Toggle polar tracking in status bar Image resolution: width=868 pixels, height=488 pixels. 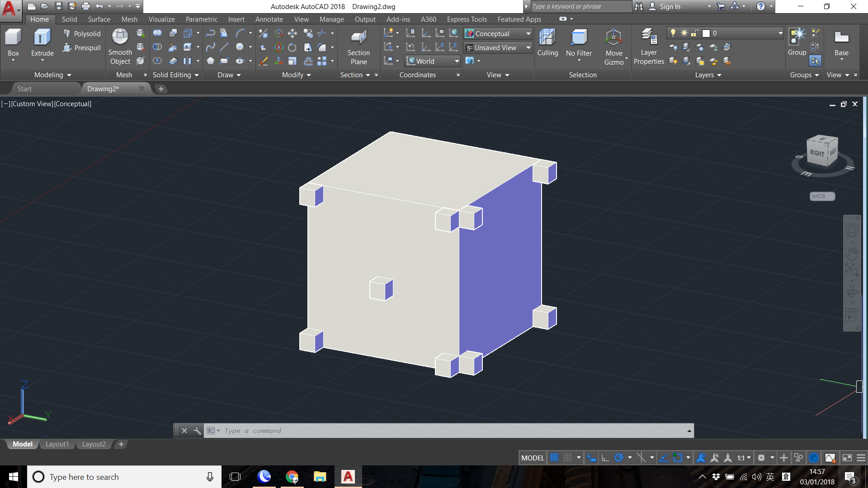click(619, 458)
